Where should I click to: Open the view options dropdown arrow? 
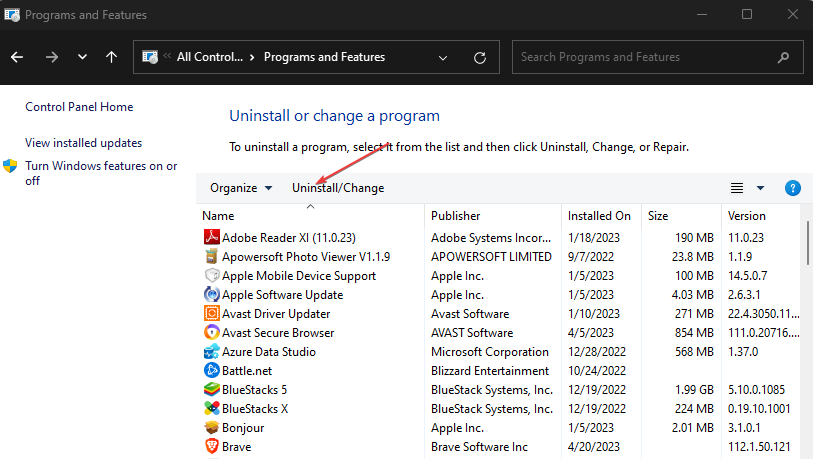(760, 188)
